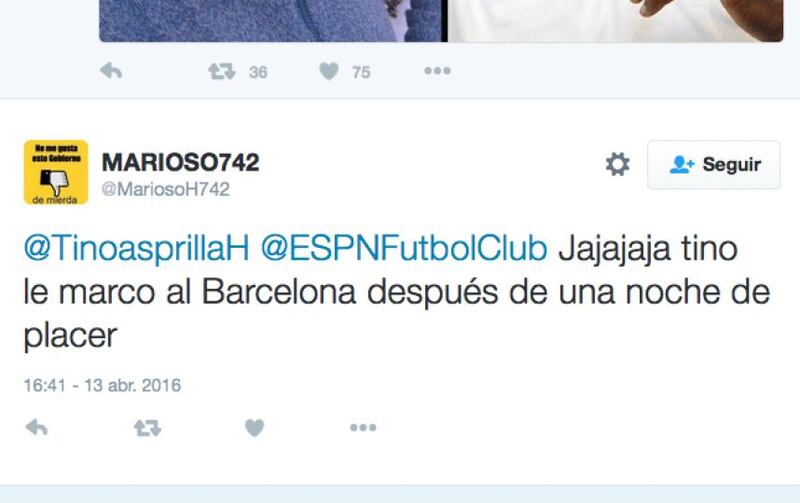Open the @TinoasprillaH mention
This screenshot has width=800, height=503.
pos(137,248)
